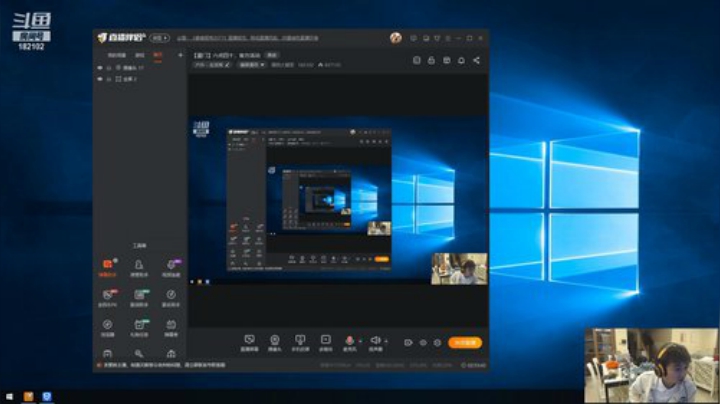The height and width of the screenshot is (404, 720).
Task: Select the webcam overlay in preview canvas
Action: pos(459,269)
